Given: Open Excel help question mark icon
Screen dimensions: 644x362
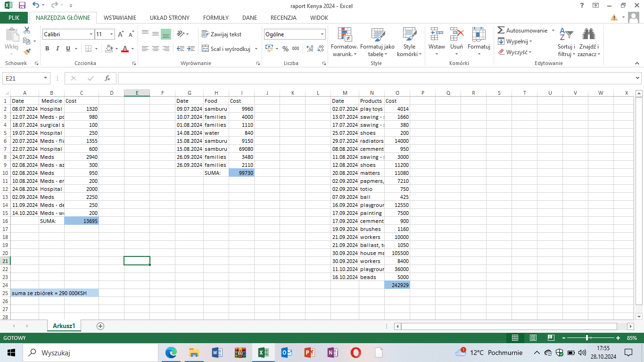Looking at the screenshot, I should [582, 6].
